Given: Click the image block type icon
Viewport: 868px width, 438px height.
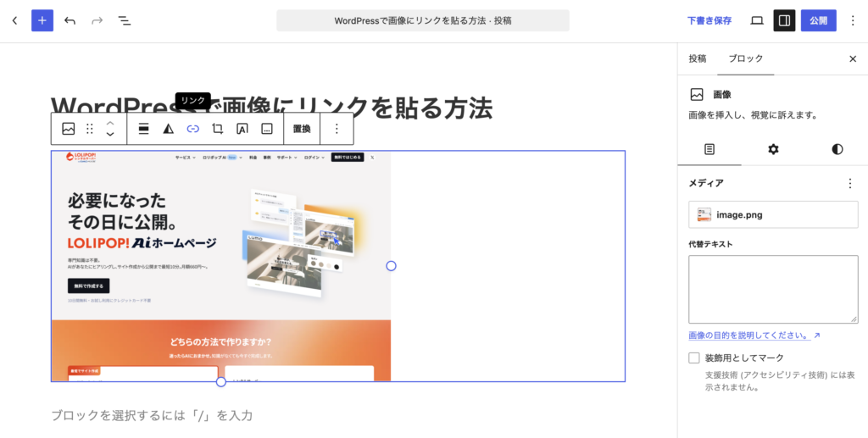Looking at the screenshot, I should 68,129.
